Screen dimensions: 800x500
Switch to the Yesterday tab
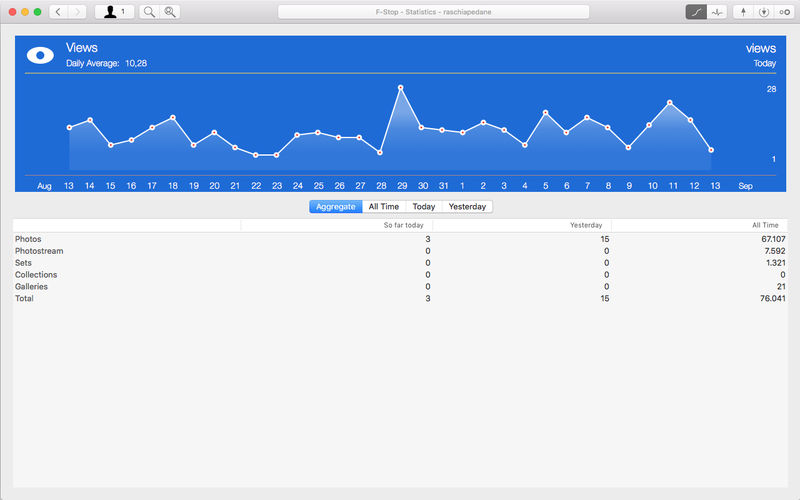coord(467,207)
